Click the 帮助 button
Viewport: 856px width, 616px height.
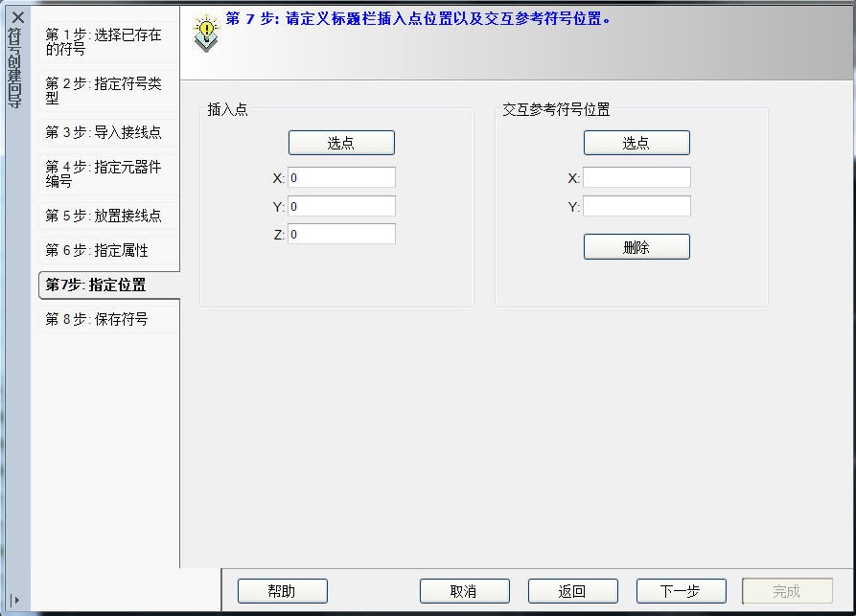282,591
